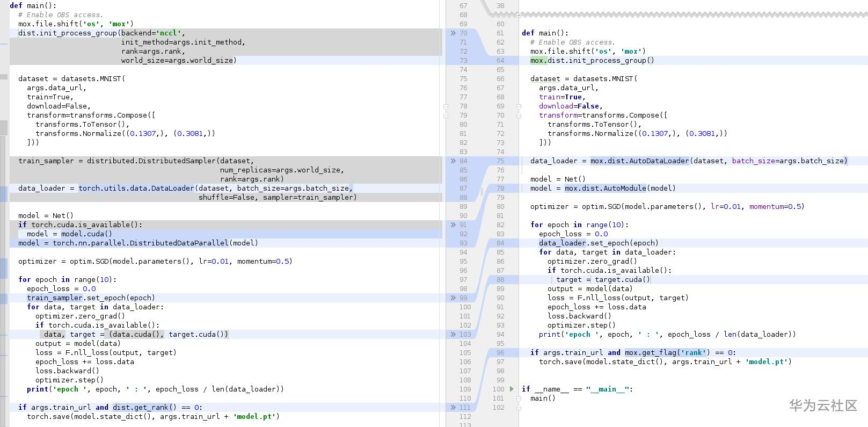
Task: Click the "main()" call at right-pane line 101
Action: tap(543, 399)
